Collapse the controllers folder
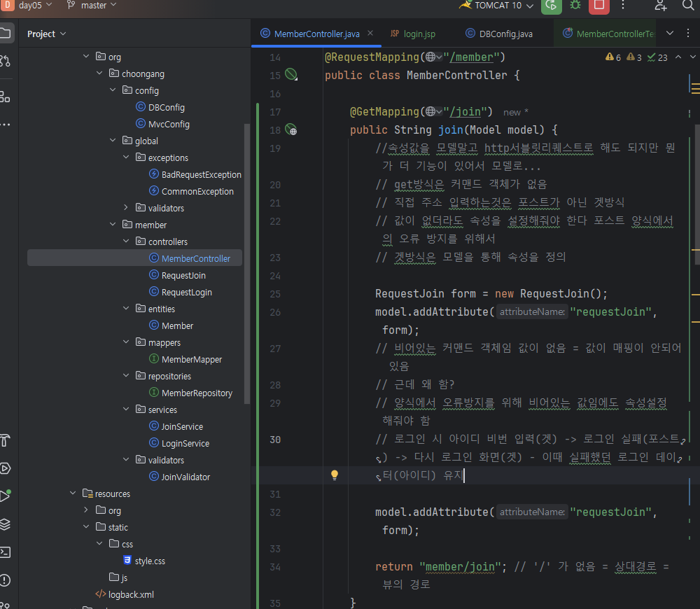This screenshot has width=700, height=609. [126, 241]
